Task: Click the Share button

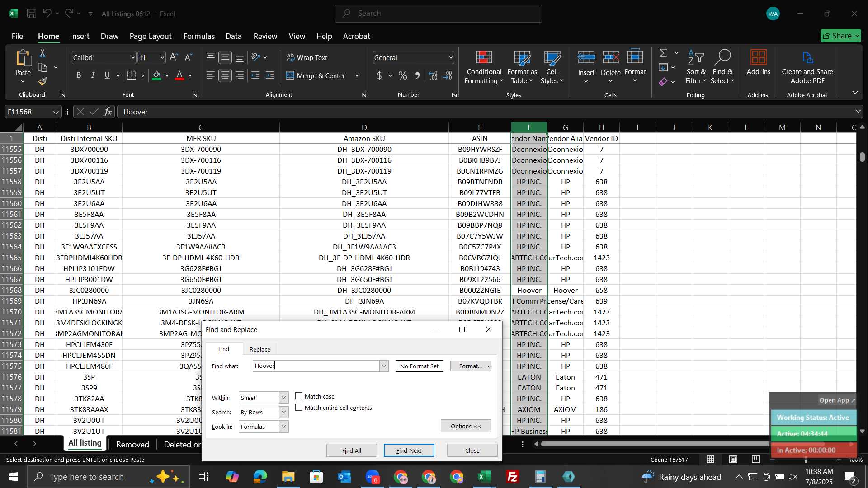Action: 841,36
